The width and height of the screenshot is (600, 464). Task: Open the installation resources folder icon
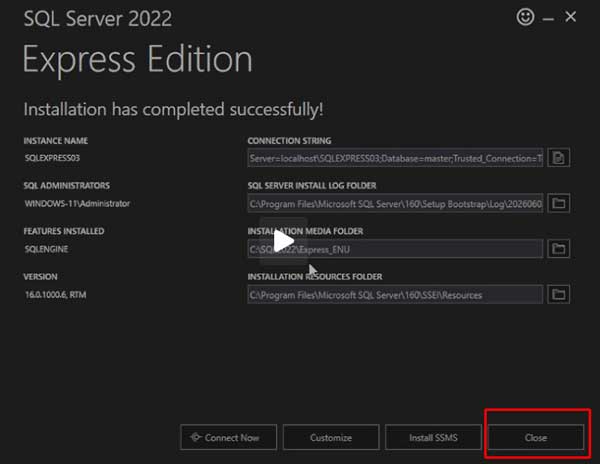pyautogui.click(x=558, y=294)
